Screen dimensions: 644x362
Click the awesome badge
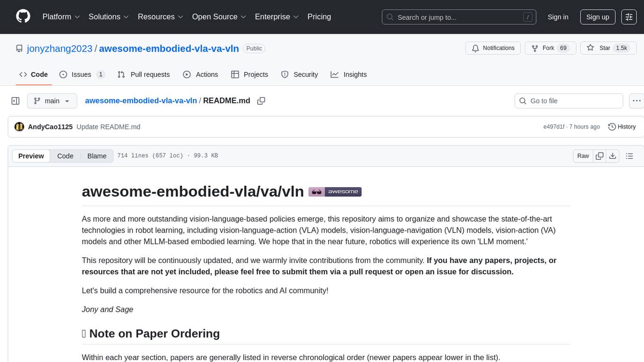(335, 191)
